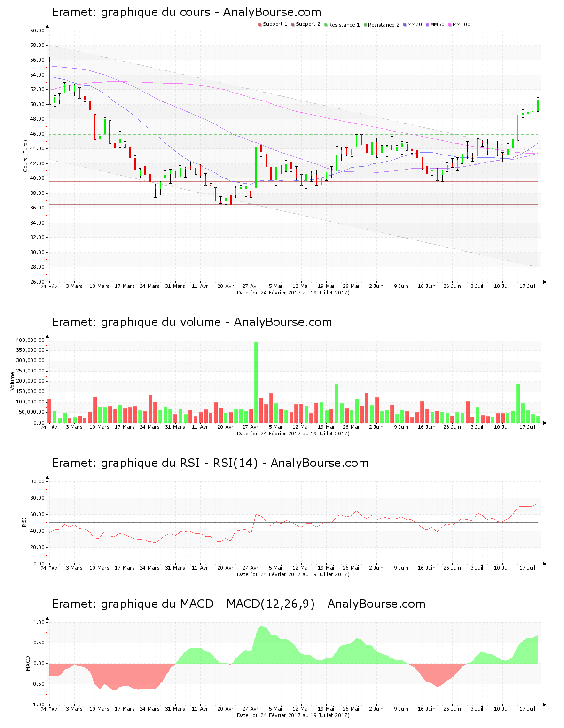Click the 'Volume' vertical axis title
Image resolution: width=564 pixels, height=728 pixels.
(12, 381)
